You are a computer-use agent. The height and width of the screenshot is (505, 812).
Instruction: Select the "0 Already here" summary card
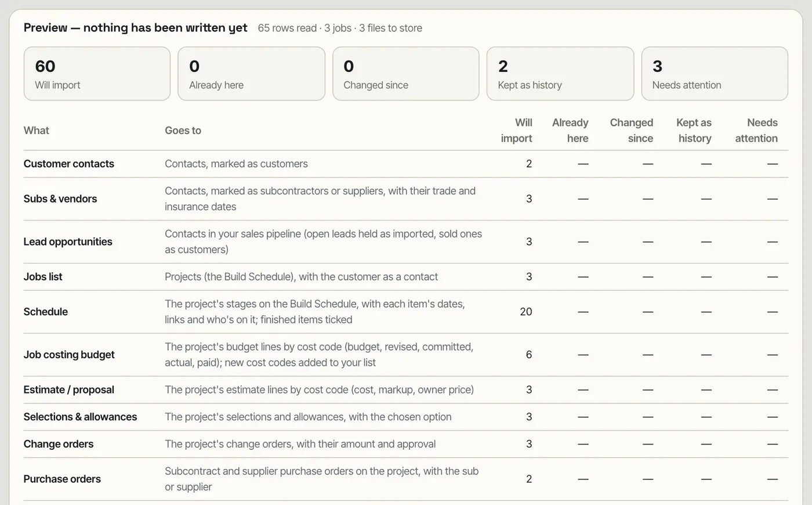251,74
